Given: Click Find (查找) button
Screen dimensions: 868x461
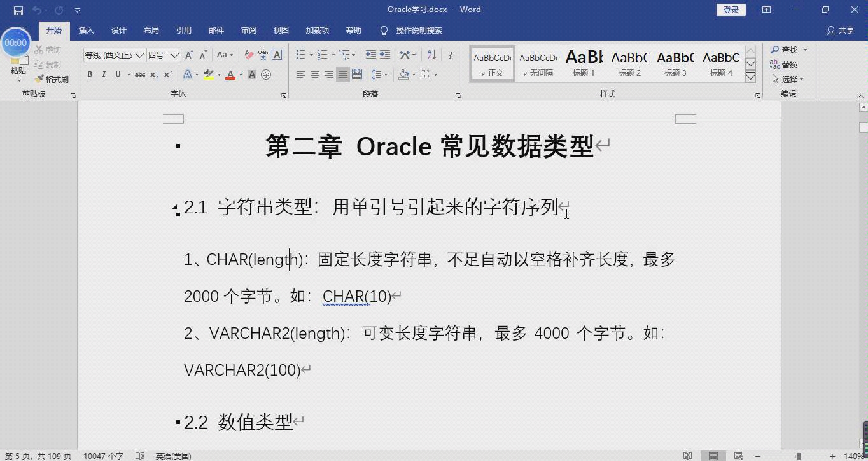Looking at the screenshot, I should coord(785,50).
